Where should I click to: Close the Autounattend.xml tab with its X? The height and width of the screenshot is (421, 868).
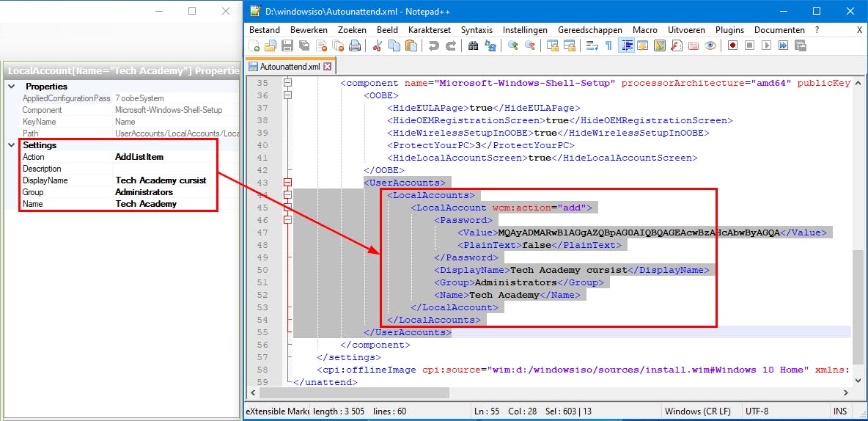pyautogui.click(x=328, y=67)
